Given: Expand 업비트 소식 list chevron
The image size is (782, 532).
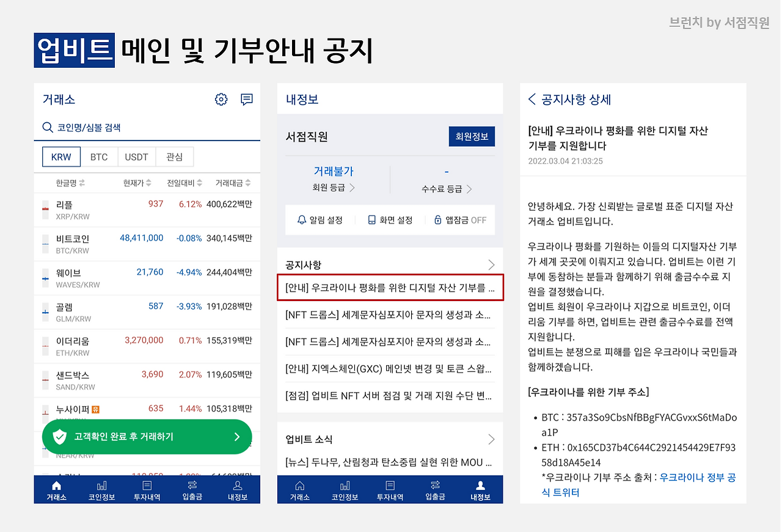Looking at the screenshot, I should pos(491,439).
